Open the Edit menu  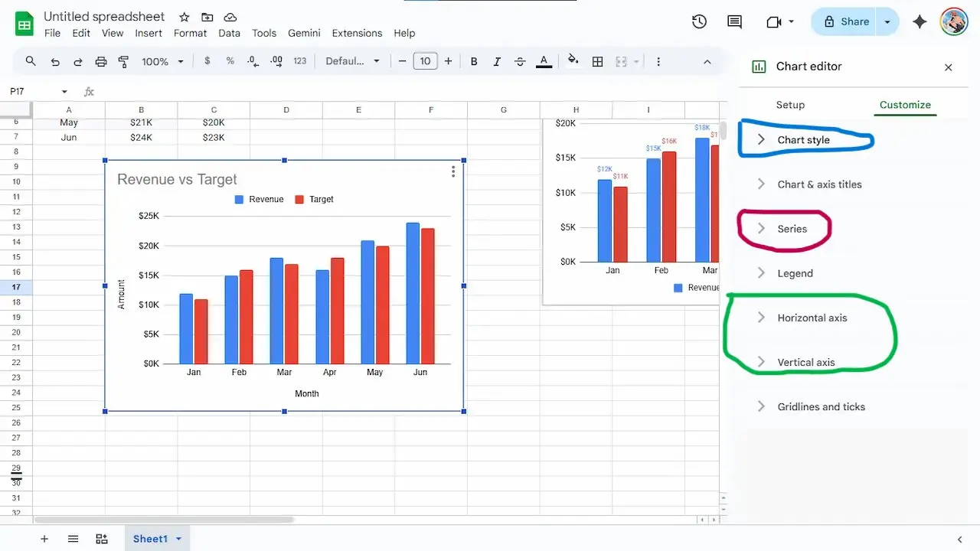81,33
